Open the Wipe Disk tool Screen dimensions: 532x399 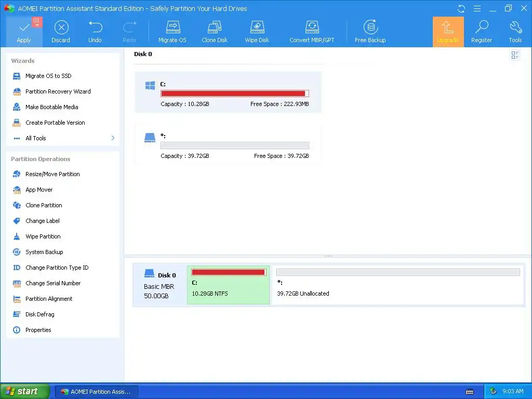point(257,32)
